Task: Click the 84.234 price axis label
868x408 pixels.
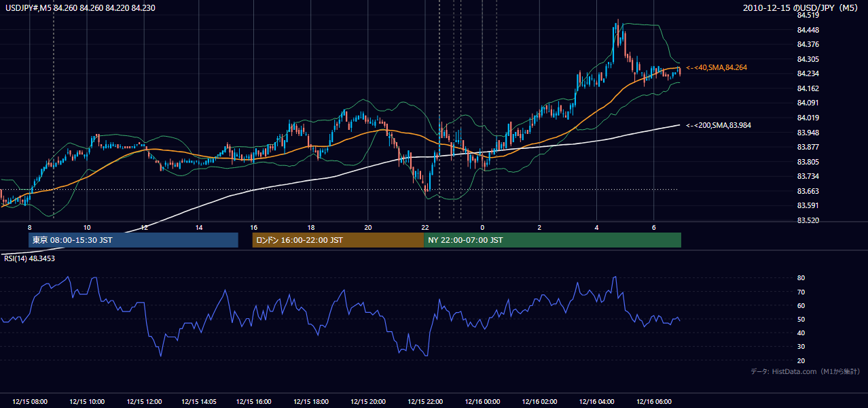Action: point(808,73)
